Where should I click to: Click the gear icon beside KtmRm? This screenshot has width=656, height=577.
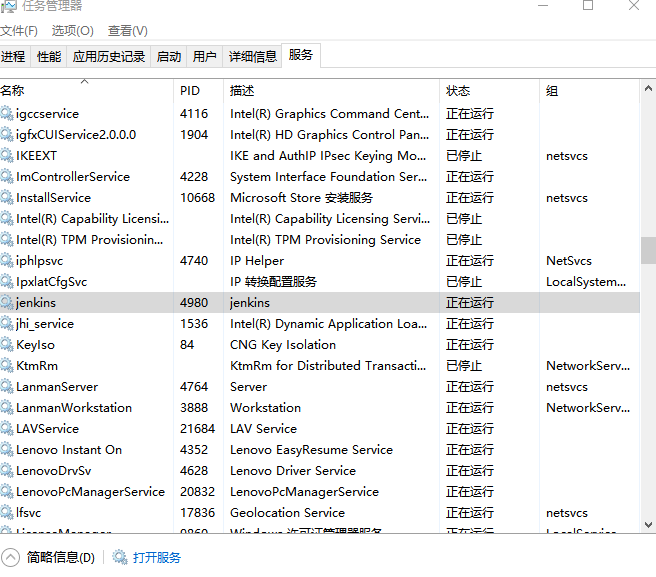7,365
